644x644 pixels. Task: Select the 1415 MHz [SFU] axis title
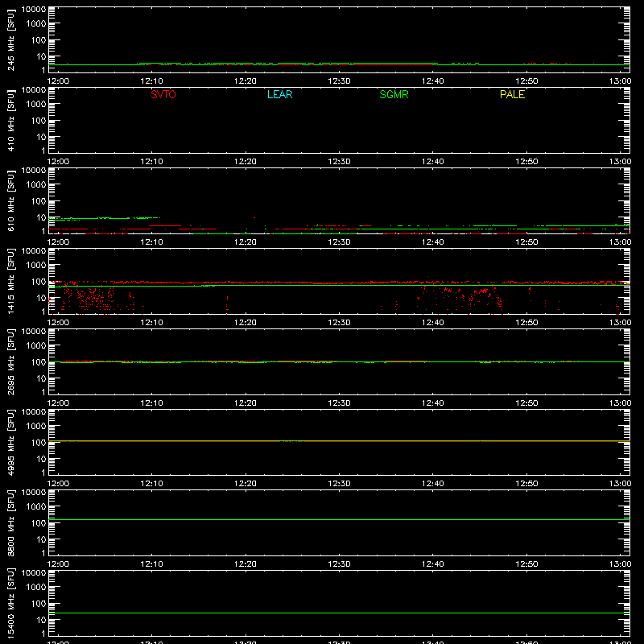[10, 281]
